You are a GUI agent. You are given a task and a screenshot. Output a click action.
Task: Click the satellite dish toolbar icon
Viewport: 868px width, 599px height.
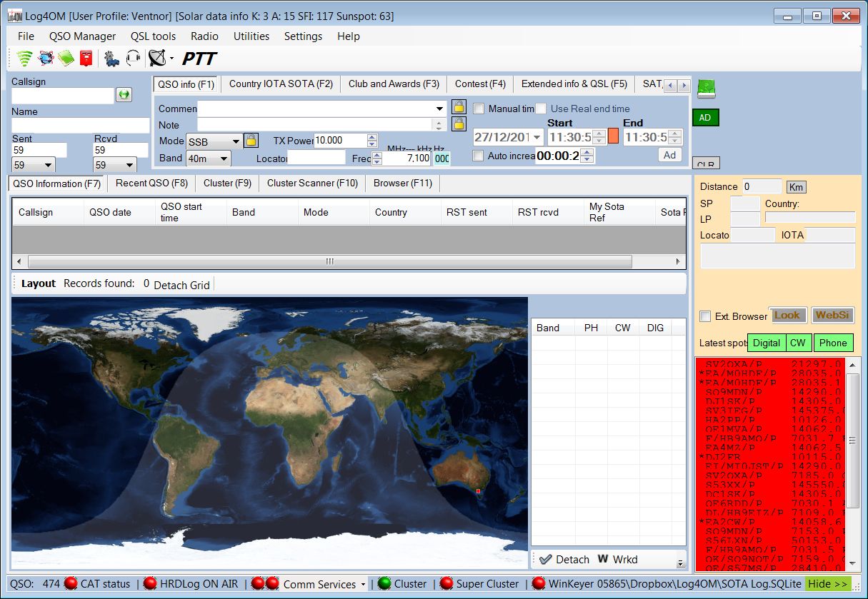click(x=156, y=59)
